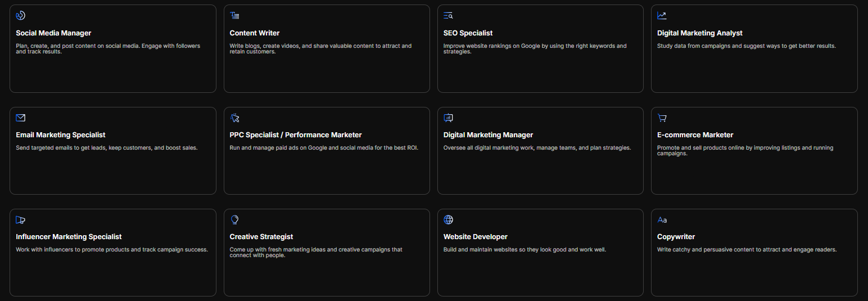868x301 pixels.
Task: Click the Influencer Marketing Specialist megaphone icon
Action: point(21,220)
